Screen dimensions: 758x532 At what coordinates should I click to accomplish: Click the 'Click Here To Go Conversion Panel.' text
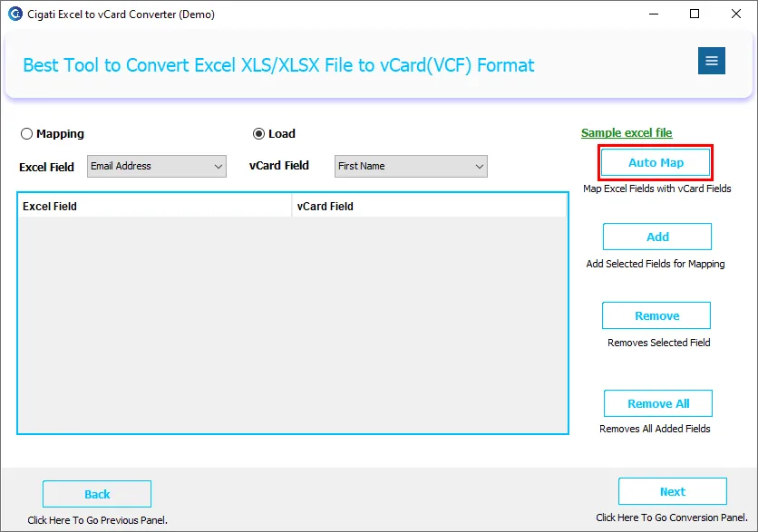(672, 517)
